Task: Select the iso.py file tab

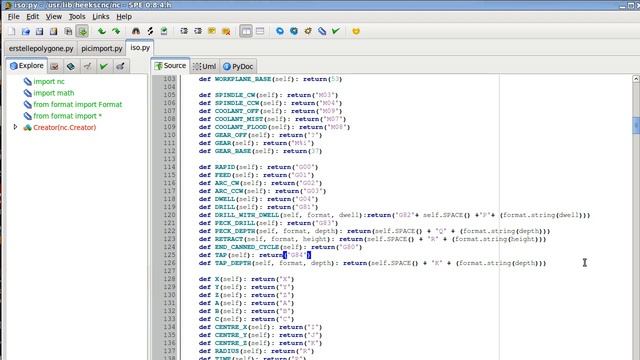Action: tap(140, 47)
